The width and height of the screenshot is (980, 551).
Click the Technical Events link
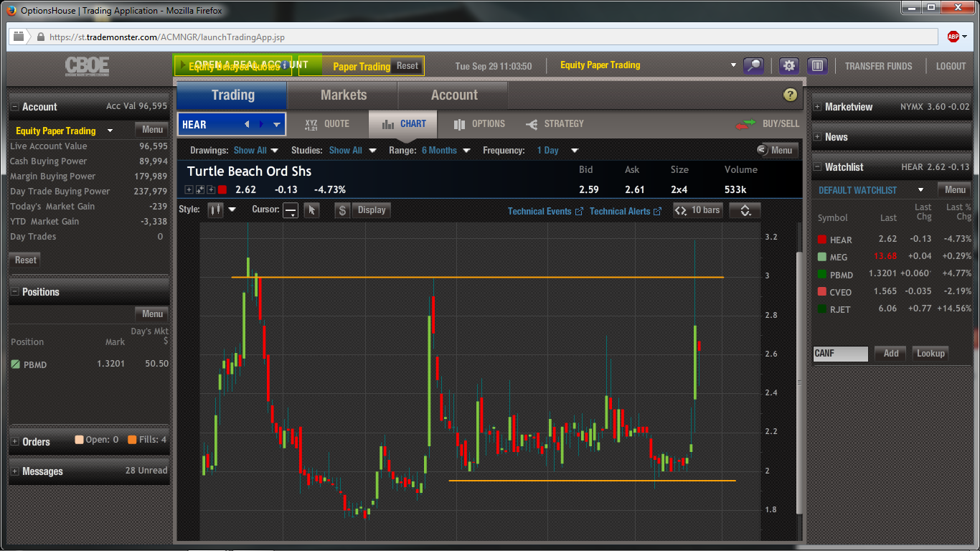click(x=545, y=211)
